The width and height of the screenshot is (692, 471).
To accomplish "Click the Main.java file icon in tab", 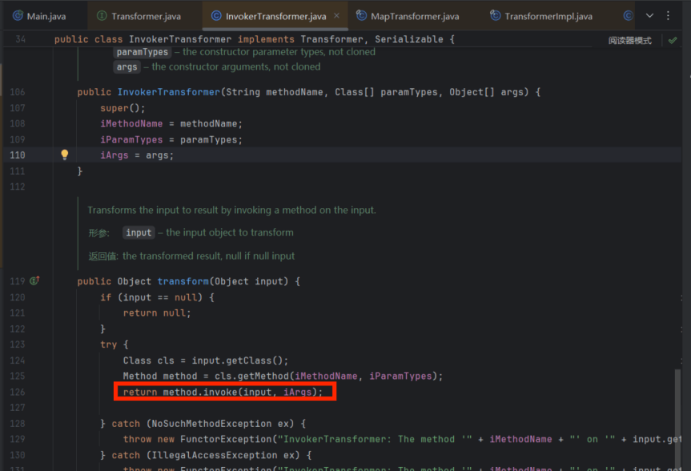I will coord(16,16).
